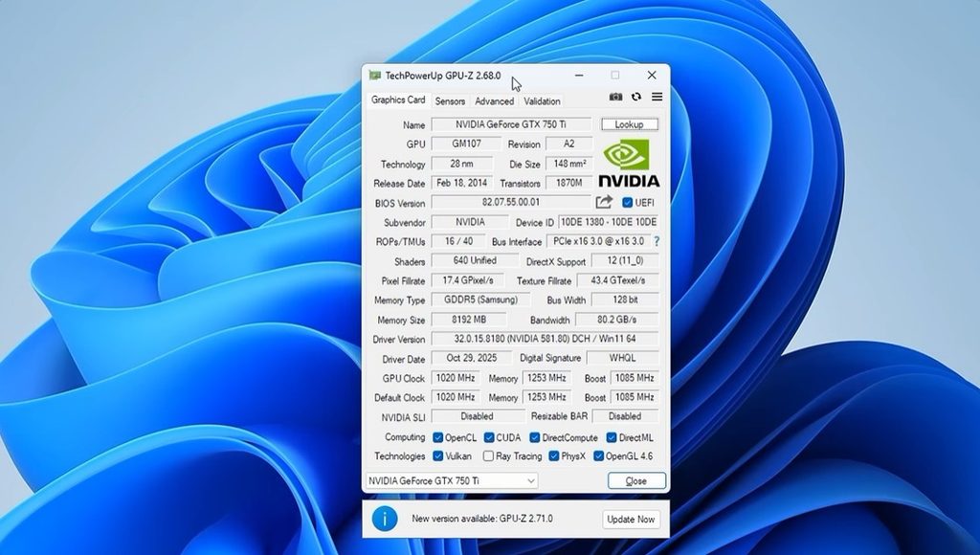Close GPU-Z with the title bar X

652,75
